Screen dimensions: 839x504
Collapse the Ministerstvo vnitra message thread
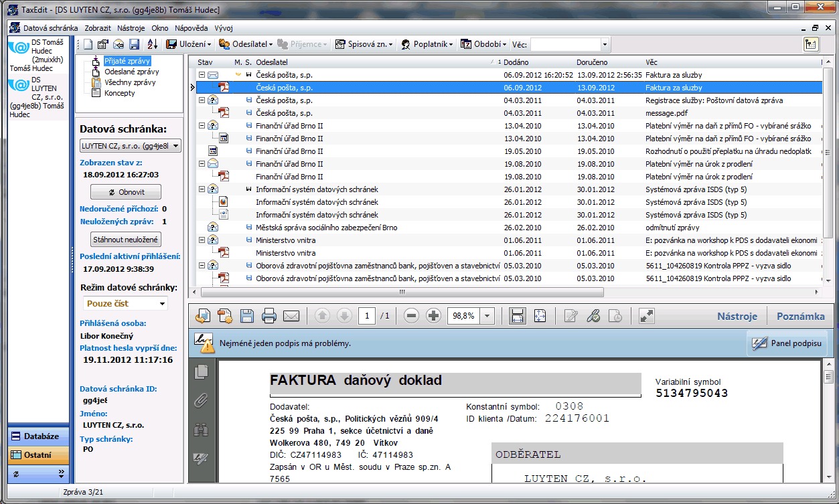(202, 240)
